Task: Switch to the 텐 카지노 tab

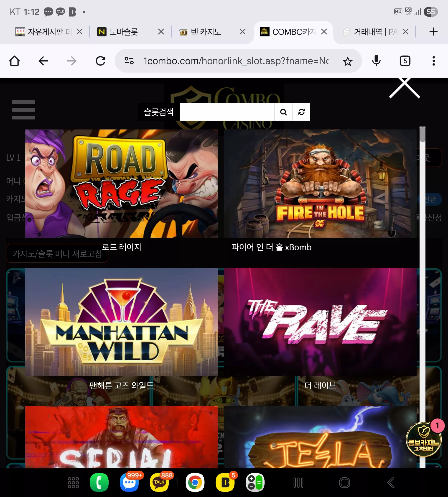Action: [x=206, y=32]
